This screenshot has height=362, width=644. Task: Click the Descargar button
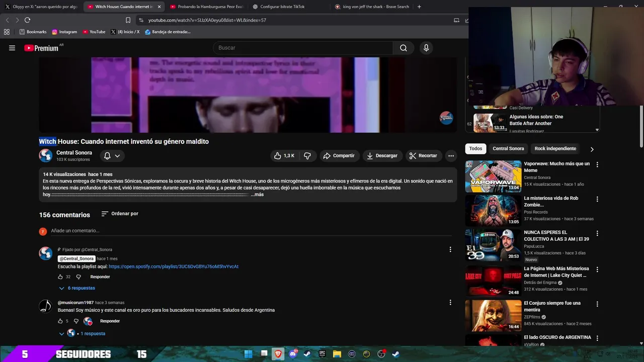[382, 156]
